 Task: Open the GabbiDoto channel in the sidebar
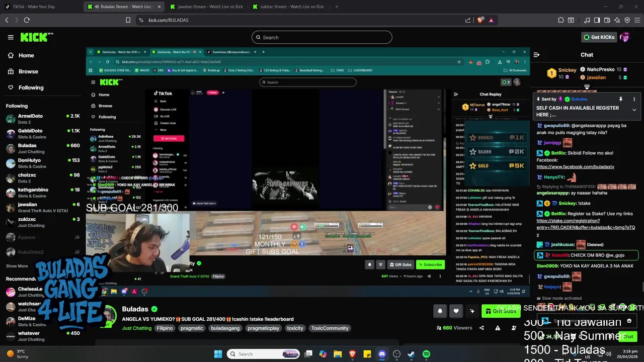tap(43, 134)
